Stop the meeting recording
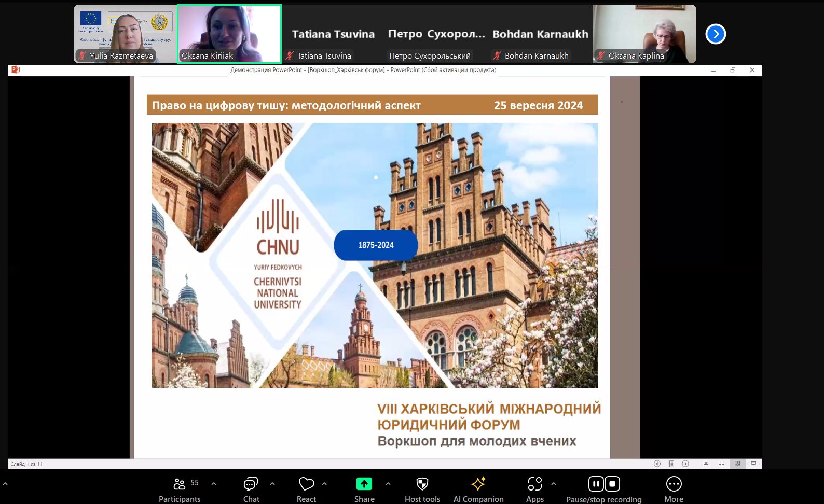The image size is (824, 504). [x=612, y=484]
